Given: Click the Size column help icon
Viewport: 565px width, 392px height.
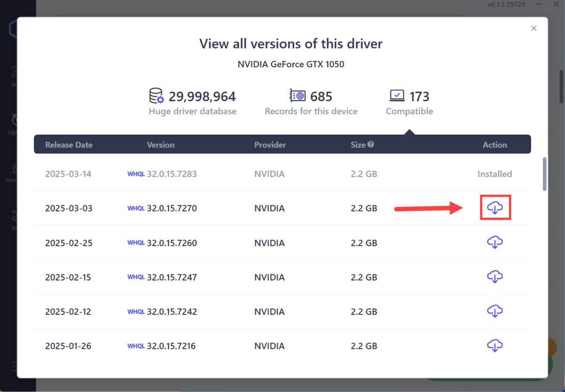Looking at the screenshot, I should coord(371,144).
